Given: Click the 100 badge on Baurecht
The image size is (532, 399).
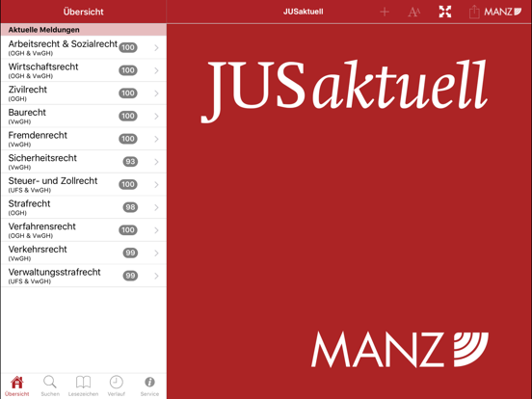Looking at the screenshot, I should click(x=128, y=116).
